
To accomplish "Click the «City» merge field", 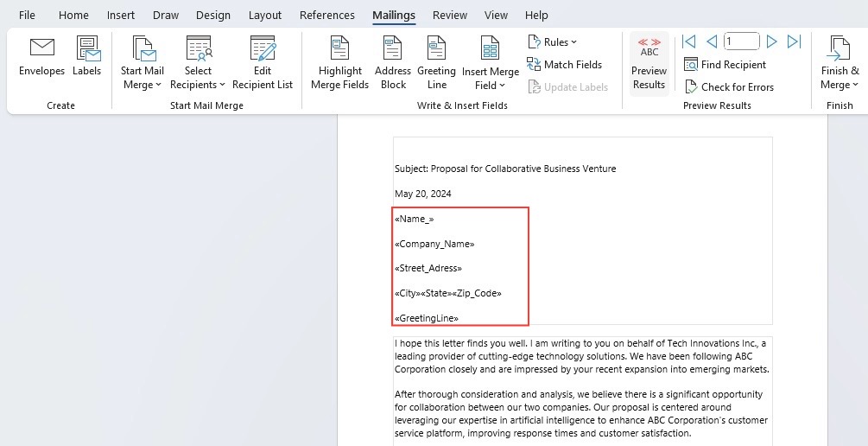I will click(408, 293).
